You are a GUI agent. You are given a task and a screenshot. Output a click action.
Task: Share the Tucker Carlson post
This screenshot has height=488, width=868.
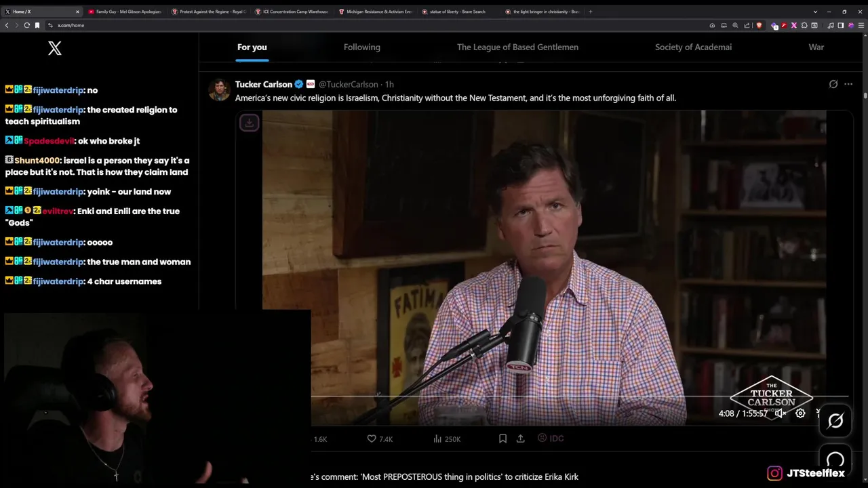pyautogui.click(x=521, y=439)
